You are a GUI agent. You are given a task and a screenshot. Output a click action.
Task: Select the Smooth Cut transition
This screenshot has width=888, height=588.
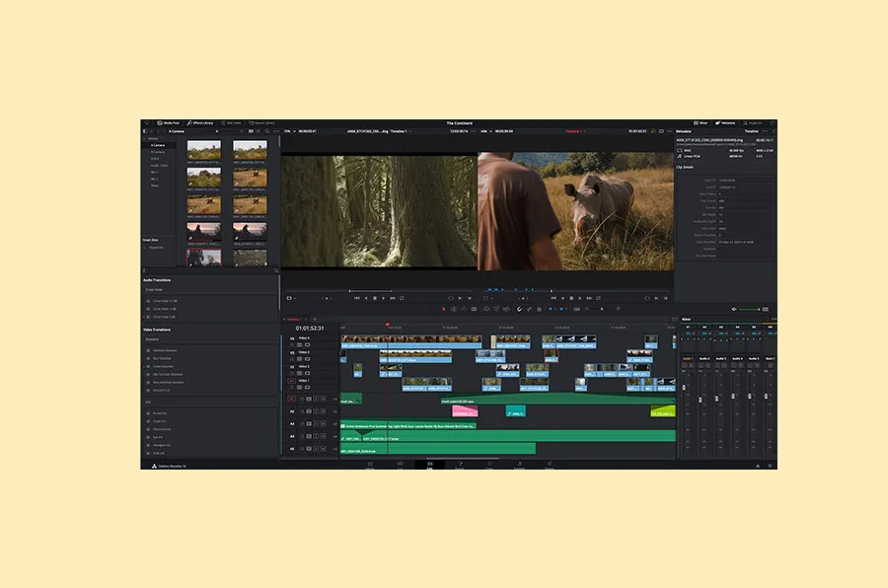click(164, 391)
